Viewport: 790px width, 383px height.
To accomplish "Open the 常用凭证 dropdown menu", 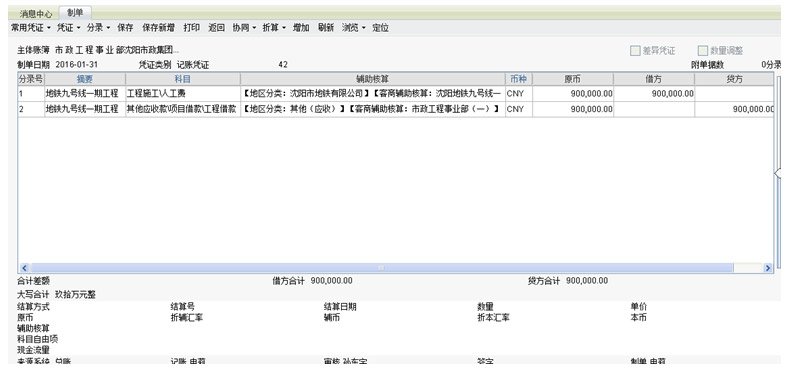I will (x=31, y=28).
